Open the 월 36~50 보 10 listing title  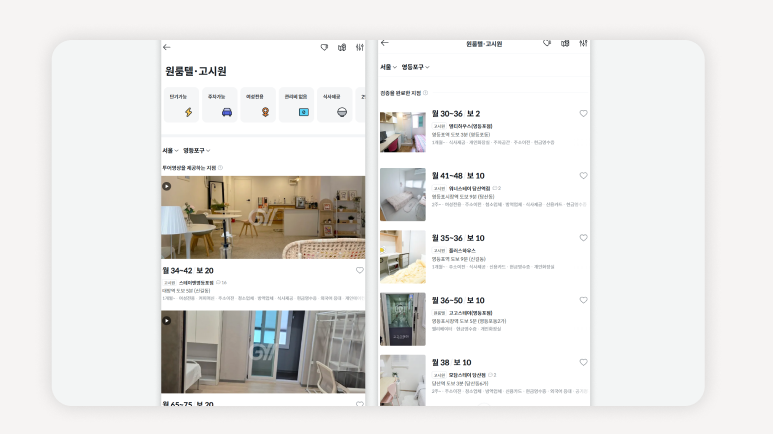[458, 300]
